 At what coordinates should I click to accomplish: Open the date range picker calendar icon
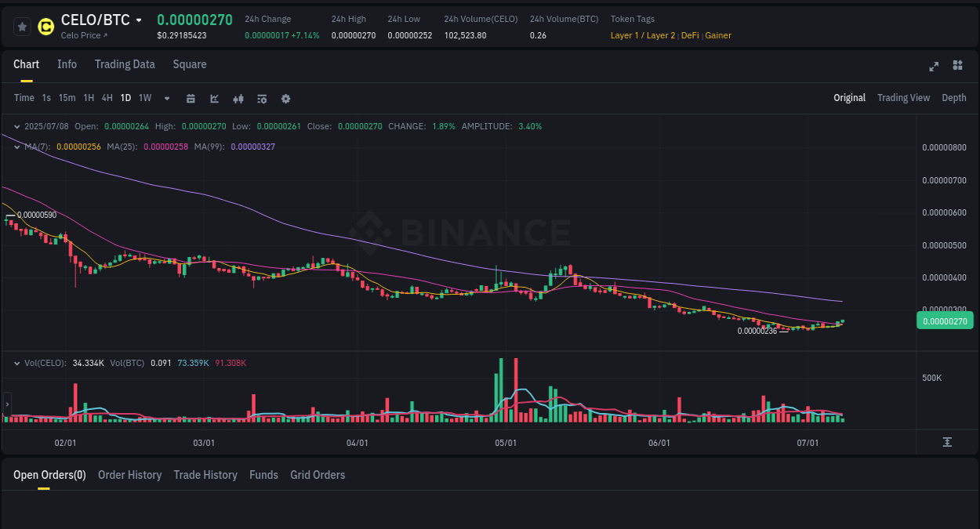click(191, 98)
